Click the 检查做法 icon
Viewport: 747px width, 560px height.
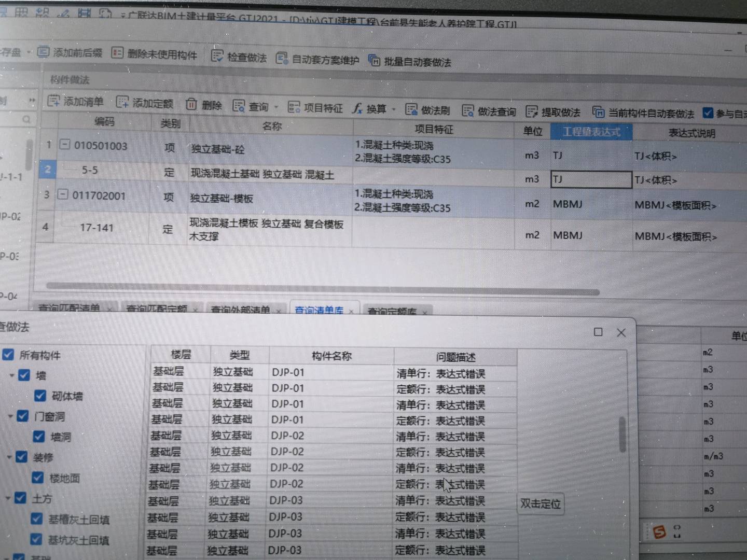click(217, 56)
